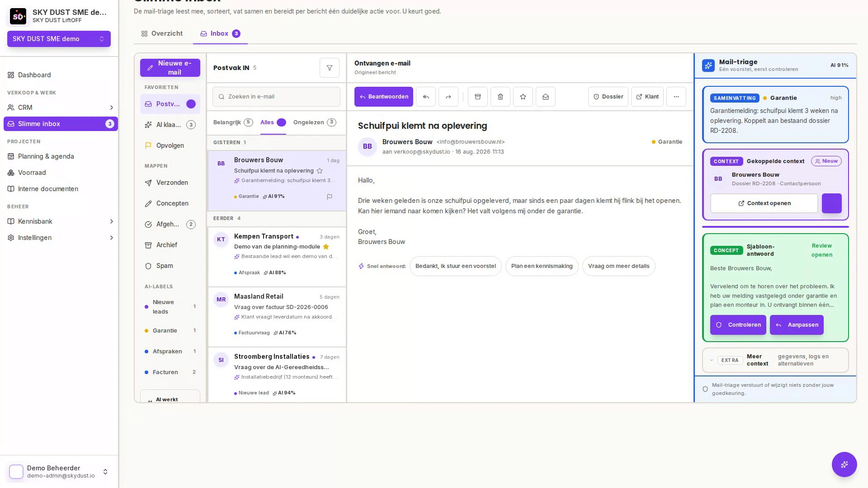Click the forward arrow icon in email toolbar
This screenshot has width=868, height=488.
coord(448,97)
